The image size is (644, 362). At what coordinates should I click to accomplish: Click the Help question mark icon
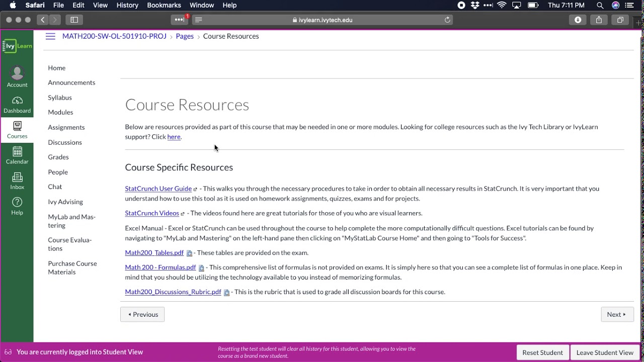[x=17, y=206]
